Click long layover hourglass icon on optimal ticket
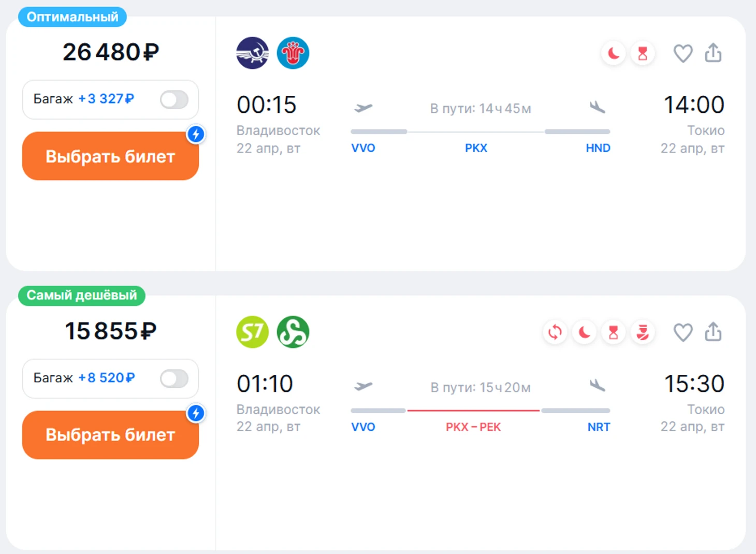Image resolution: width=756 pixels, height=554 pixels. pyautogui.click(x=643, y=53)
